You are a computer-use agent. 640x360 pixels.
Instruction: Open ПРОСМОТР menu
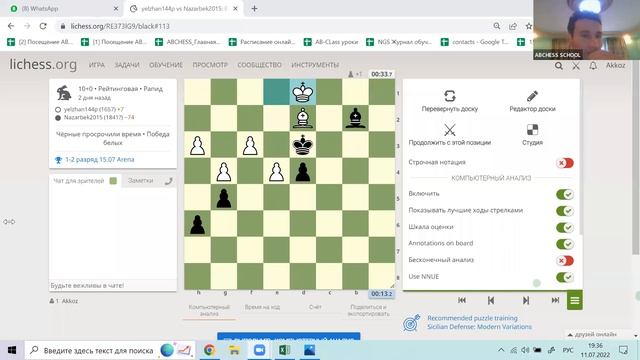coord(210,65)
